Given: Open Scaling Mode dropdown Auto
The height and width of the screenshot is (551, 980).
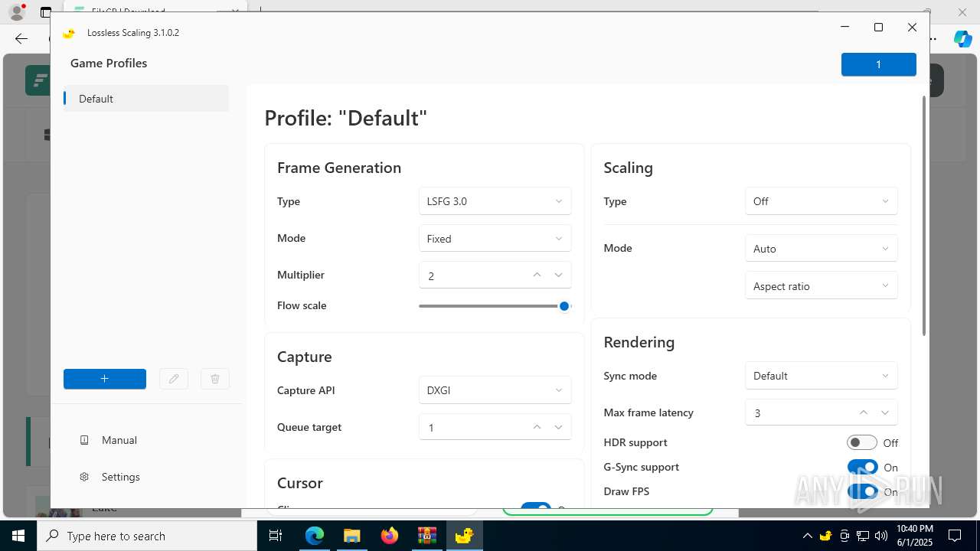Looking at the screenshot, I should 821,249.
